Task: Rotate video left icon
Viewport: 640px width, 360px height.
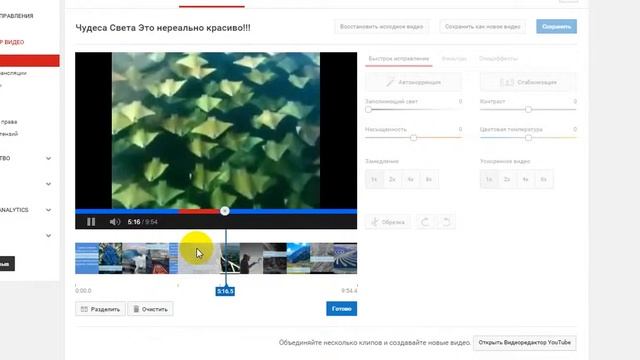Action: (x=425, y=222)
